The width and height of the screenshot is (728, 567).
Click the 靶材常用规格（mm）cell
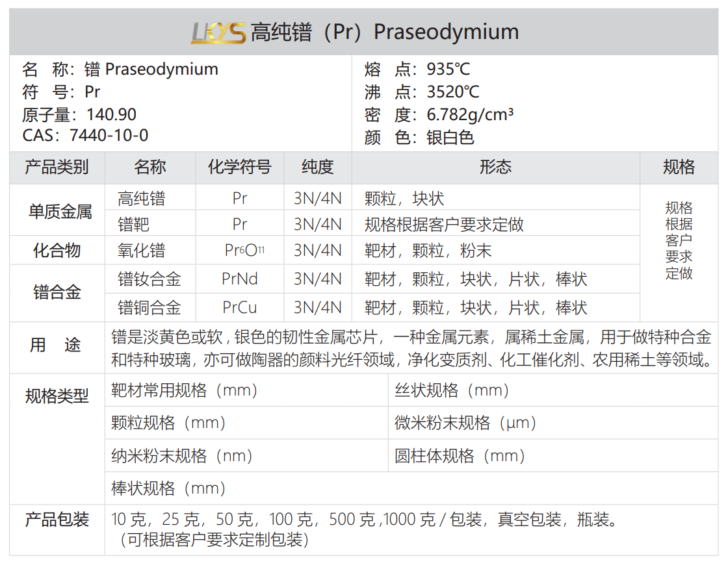(185, 390)
